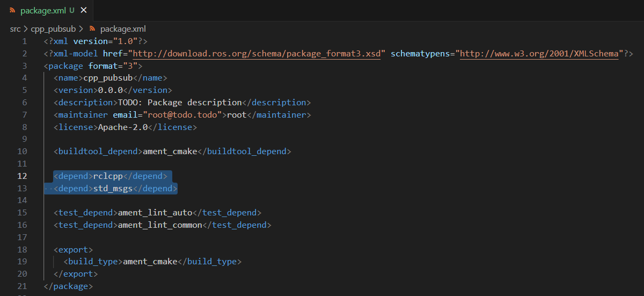Click 'ament_cmake' in buildtool_depend line
This screenshot has height=296, width=644.
click(x=170, y=151)
